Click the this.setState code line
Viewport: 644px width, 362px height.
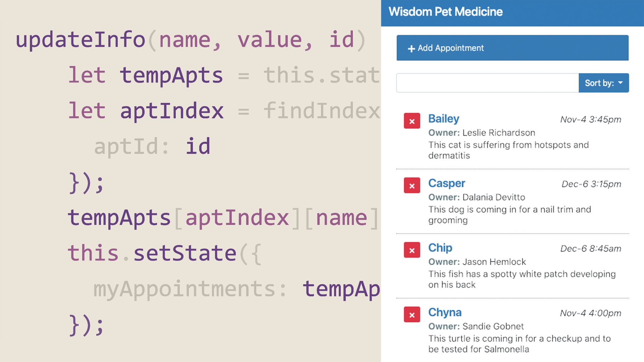tap(164, 253)
